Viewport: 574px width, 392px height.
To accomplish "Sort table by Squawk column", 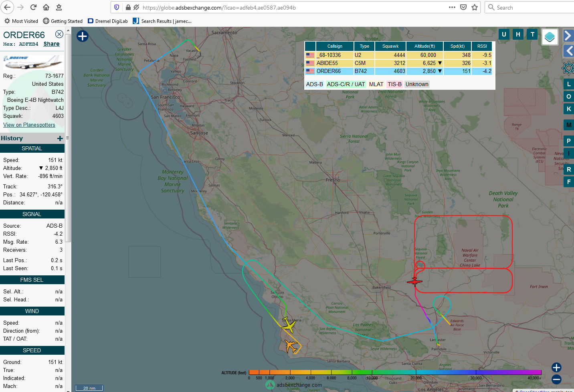I will tap(390, 46).
